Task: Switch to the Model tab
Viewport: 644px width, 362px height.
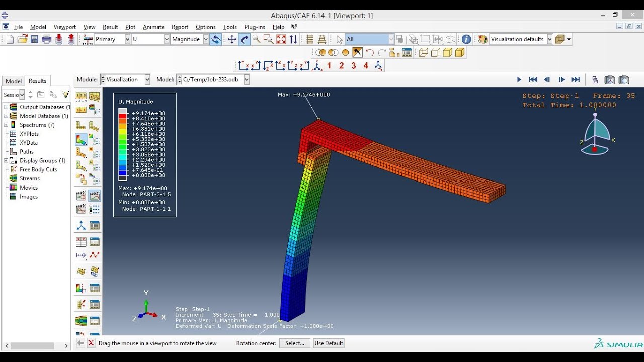Action: click(14, 81)
